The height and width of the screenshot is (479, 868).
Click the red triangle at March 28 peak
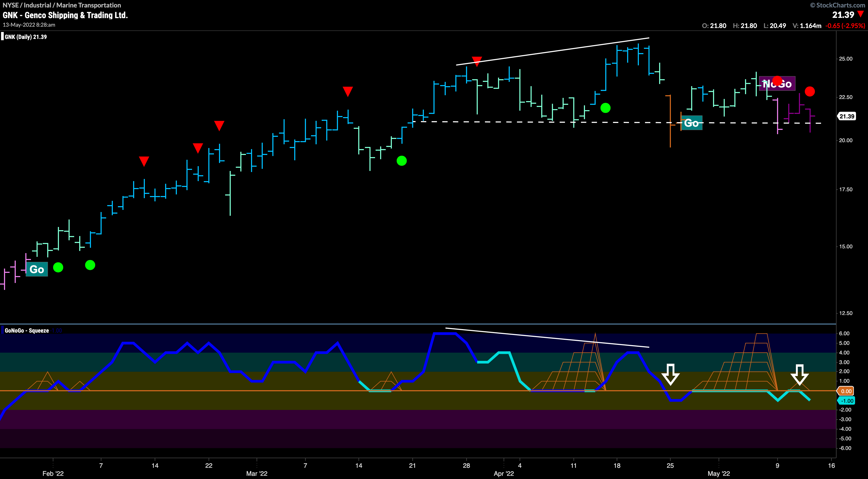pyautogui.click(x=477, y=61)
